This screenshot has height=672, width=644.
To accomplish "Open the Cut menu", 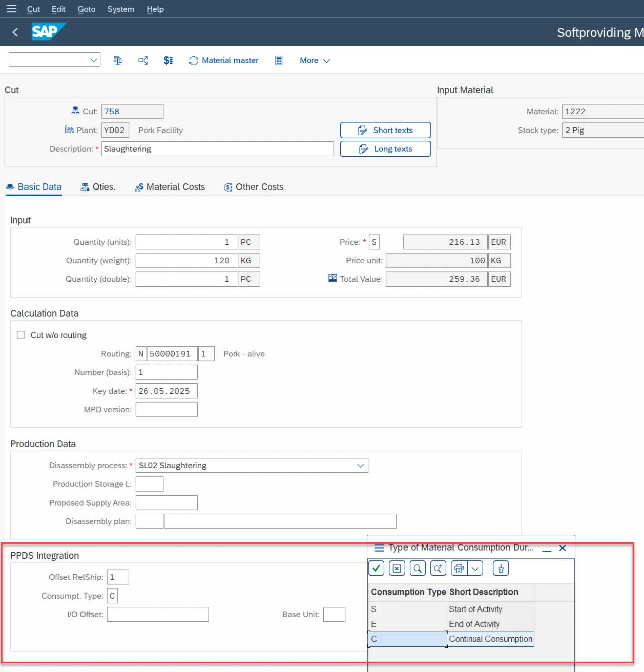I will 33,9.
